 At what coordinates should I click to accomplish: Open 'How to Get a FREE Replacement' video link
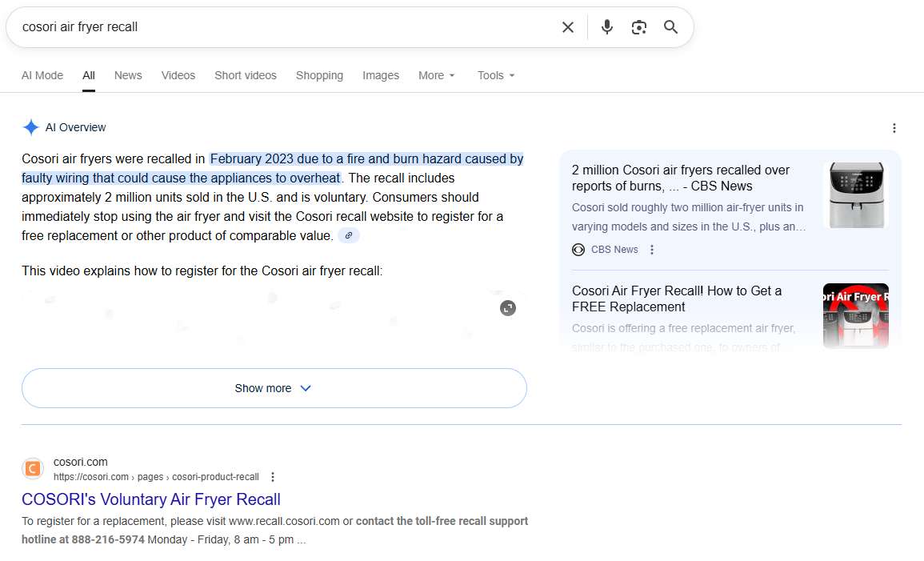point(677,299)
